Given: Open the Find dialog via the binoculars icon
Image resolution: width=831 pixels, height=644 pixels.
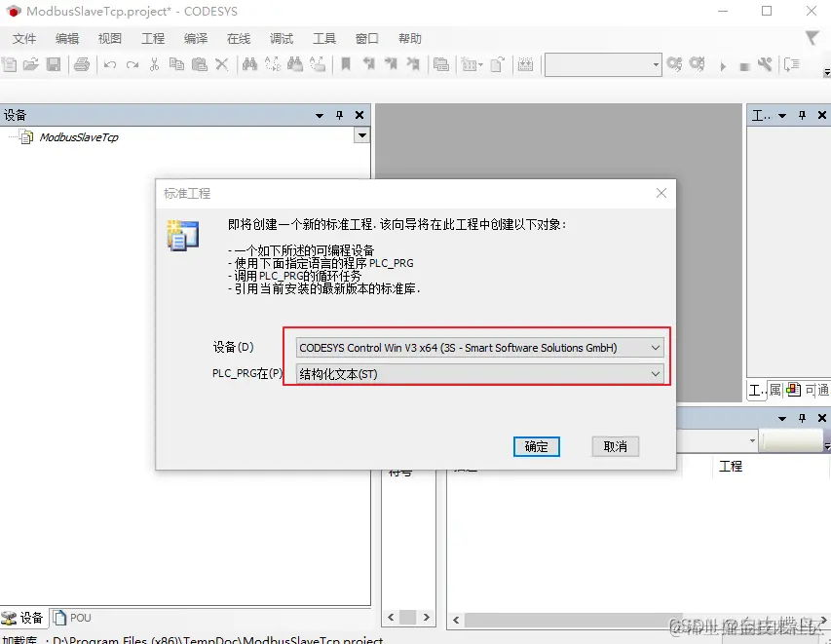Looking at the screenshot, I should tap(251, 65).
